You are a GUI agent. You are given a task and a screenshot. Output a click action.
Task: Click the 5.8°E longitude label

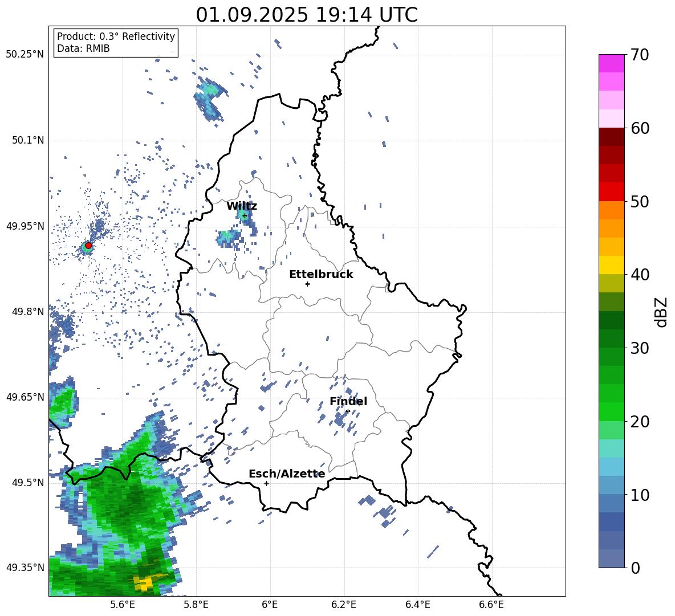coord(196,605)
